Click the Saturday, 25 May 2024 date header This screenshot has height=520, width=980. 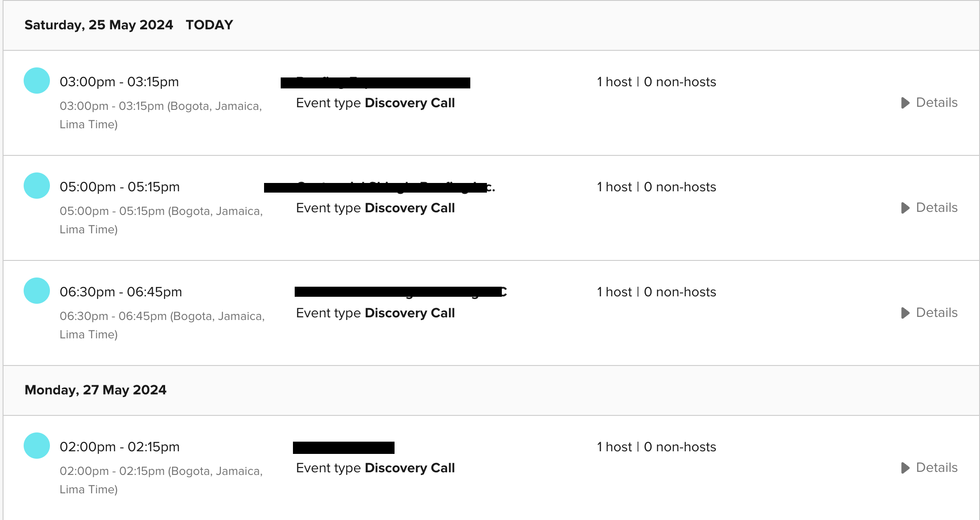pos(99,25)
